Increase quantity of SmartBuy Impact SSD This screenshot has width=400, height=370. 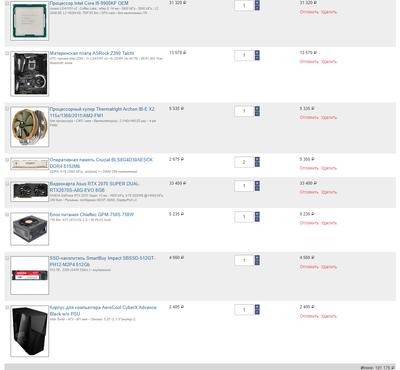[x=257, y=258]
